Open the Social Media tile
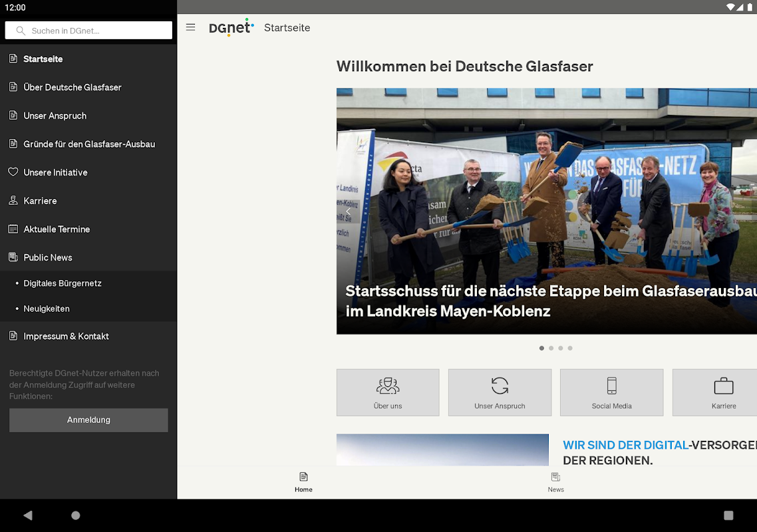 (612, 392)
